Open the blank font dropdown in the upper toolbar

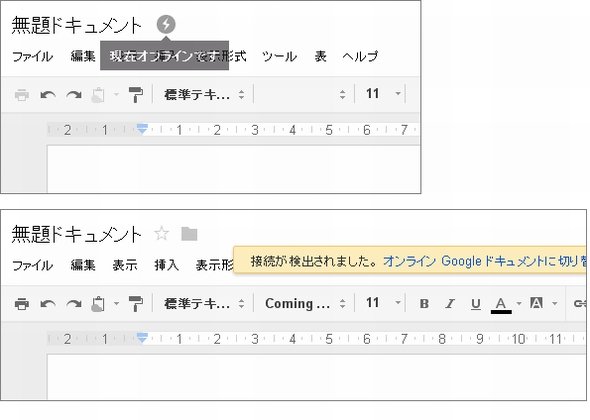[x=304, y=94]
